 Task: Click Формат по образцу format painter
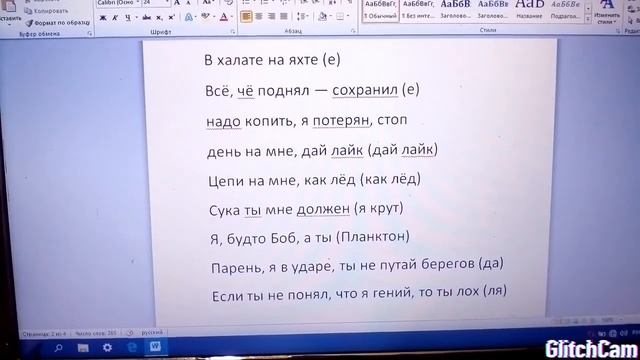58,23
